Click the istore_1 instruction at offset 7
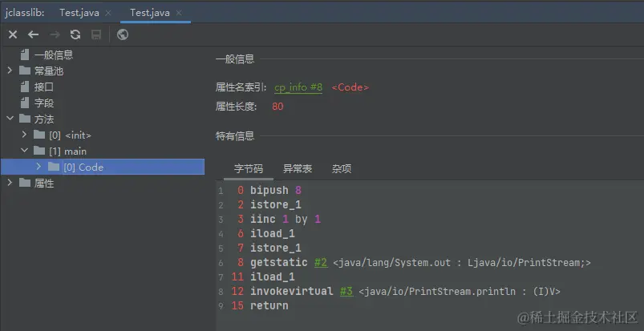 coord(276,248)
